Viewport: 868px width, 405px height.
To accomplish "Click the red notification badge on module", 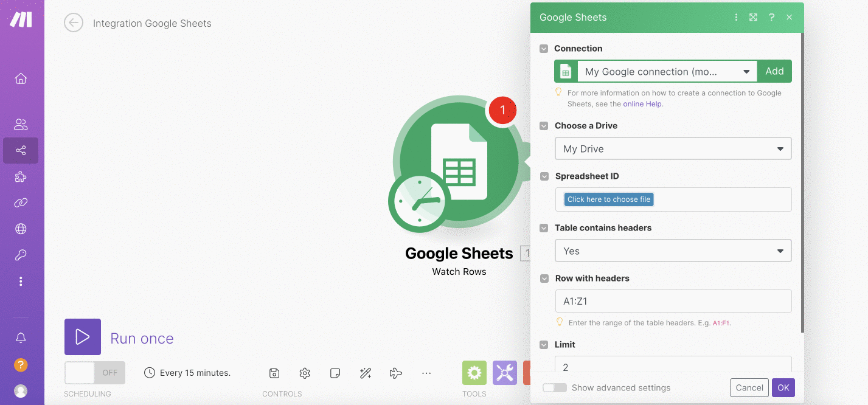I will [x=502, y=110].
